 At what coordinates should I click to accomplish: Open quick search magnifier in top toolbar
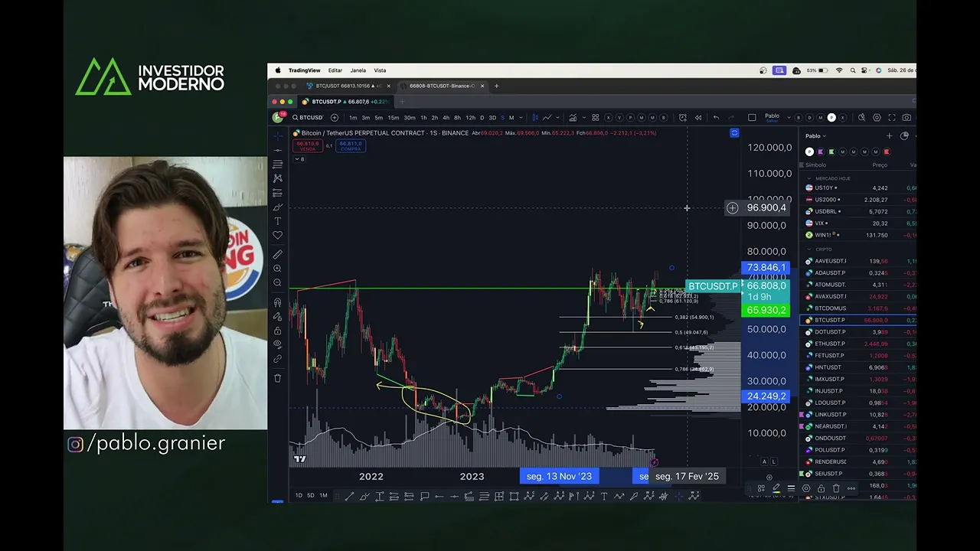click(x=861, y=118)
